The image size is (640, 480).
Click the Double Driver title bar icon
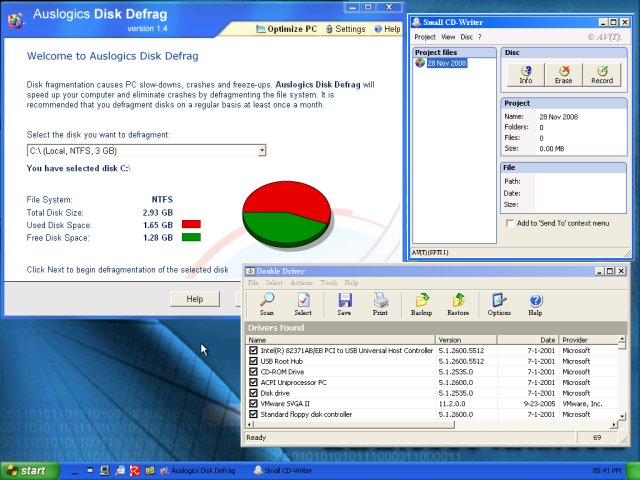click(250, 271)
